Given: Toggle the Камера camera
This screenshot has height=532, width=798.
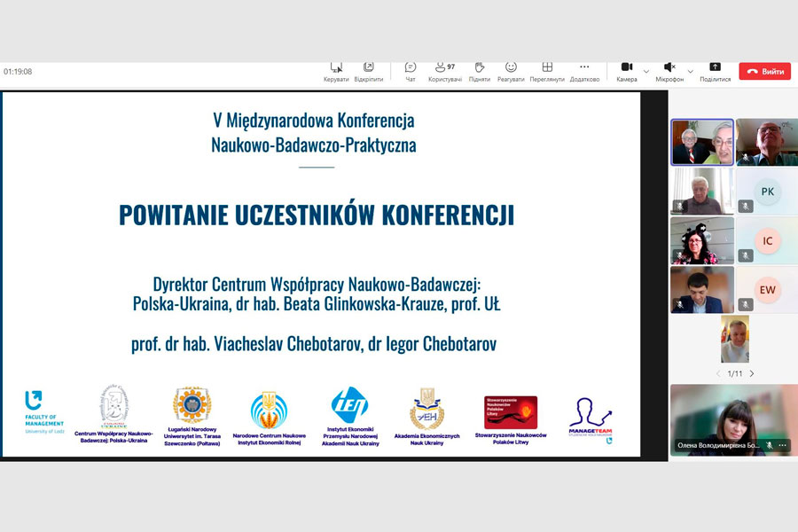Looking at the screenshot, I should [x=627, y=72].
